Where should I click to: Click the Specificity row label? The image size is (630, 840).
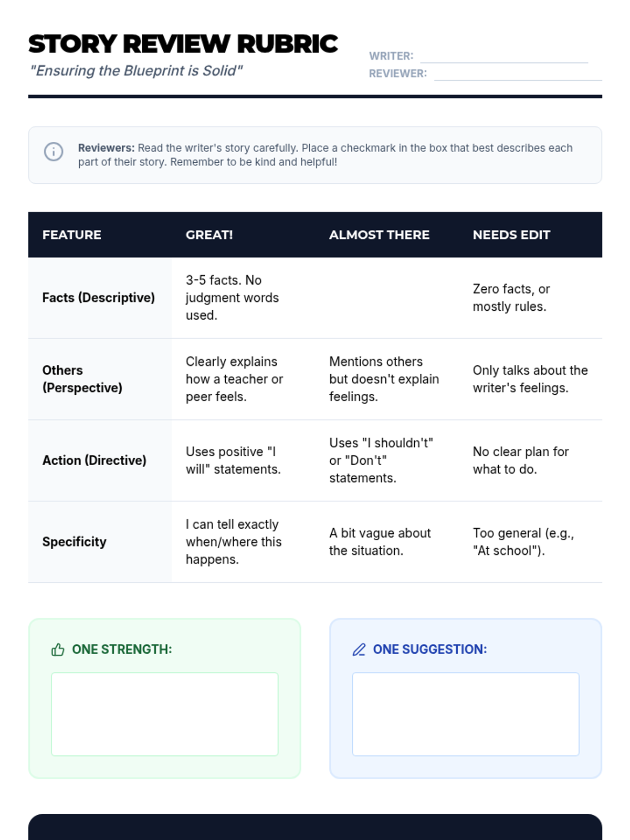pos(75,542)
